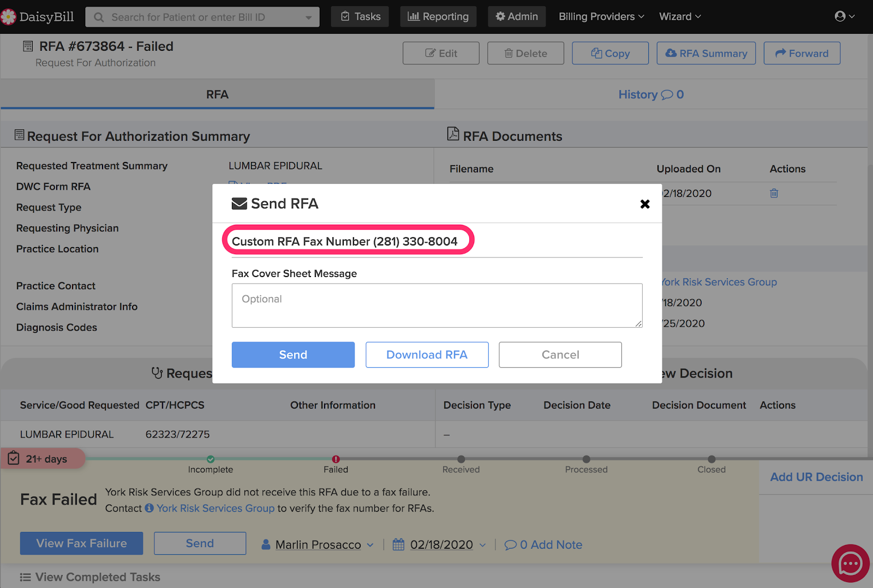This screenshot has width=873, height=588.
Task: Open the Tasks menu
Action: [360, 17]
